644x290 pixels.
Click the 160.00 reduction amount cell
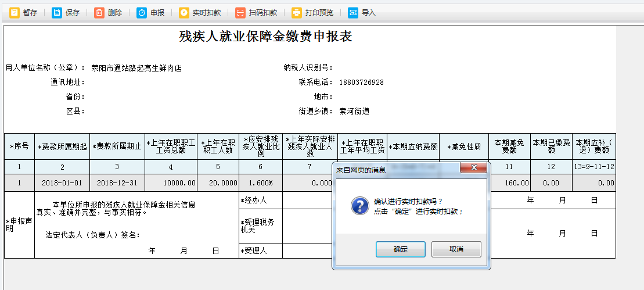pos(509,182)
